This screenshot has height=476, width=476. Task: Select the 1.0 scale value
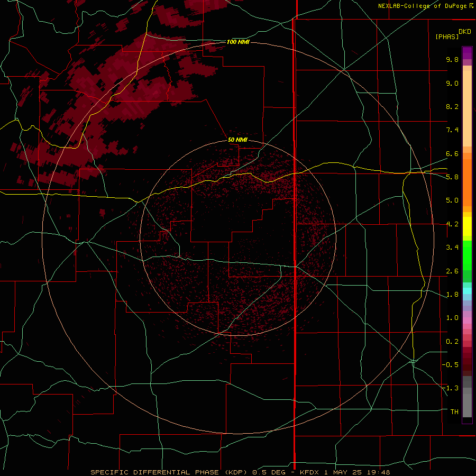tap(452, 318)
